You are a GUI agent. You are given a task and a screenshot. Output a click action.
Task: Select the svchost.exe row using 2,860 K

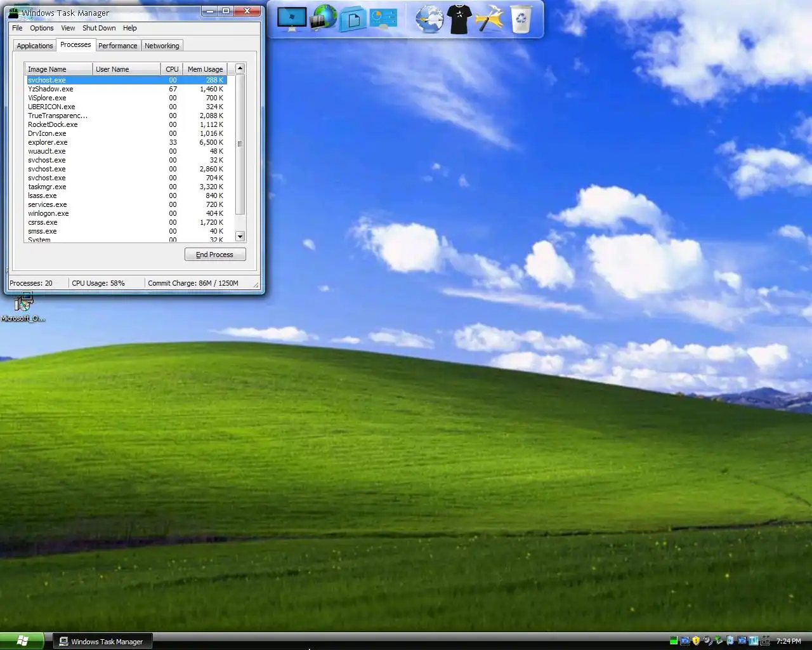coord(126,169)
